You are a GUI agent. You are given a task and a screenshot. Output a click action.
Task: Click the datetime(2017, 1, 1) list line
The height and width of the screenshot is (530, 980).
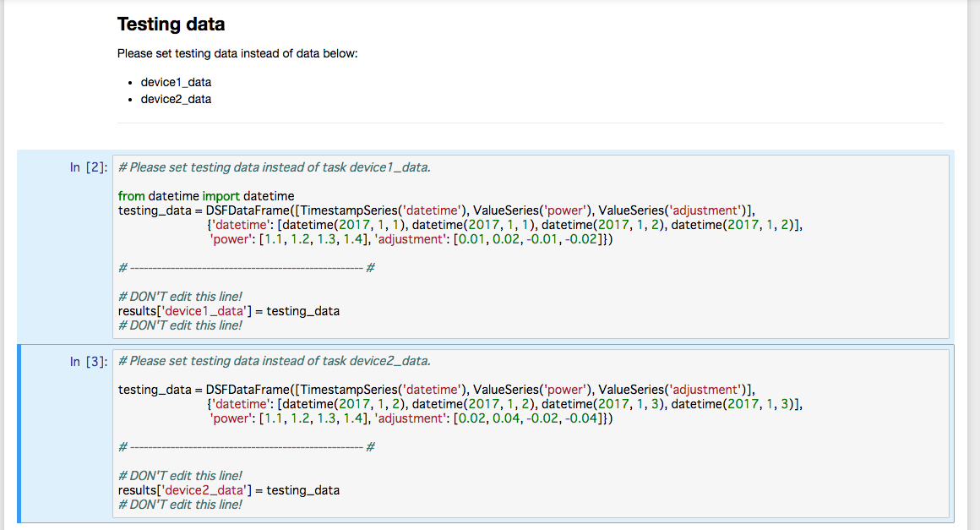(504, 225)
